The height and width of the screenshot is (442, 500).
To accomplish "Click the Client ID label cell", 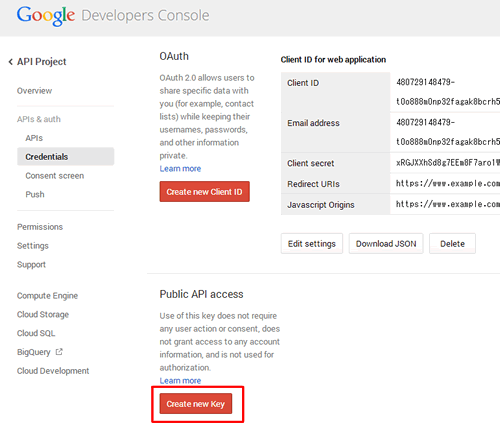I will click(335, 92).
